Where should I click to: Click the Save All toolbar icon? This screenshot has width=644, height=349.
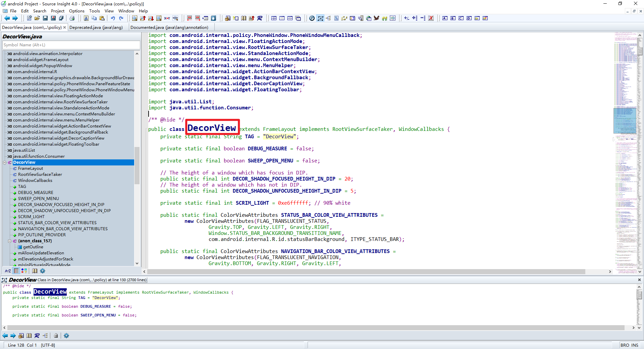(x=61, y=18)
